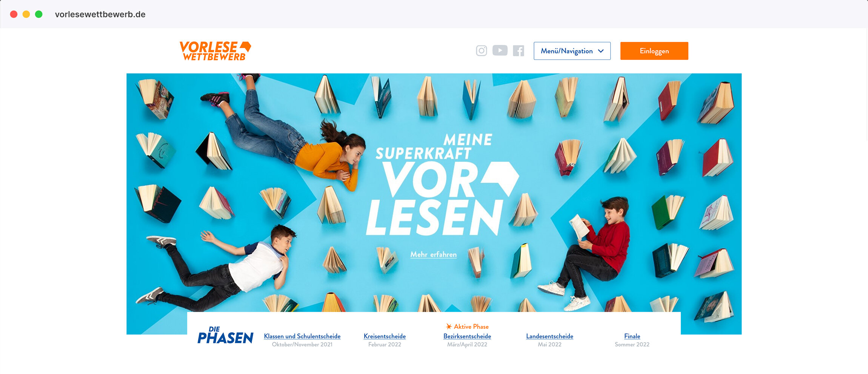Open the YouTube channel icon

coord(500,50)
